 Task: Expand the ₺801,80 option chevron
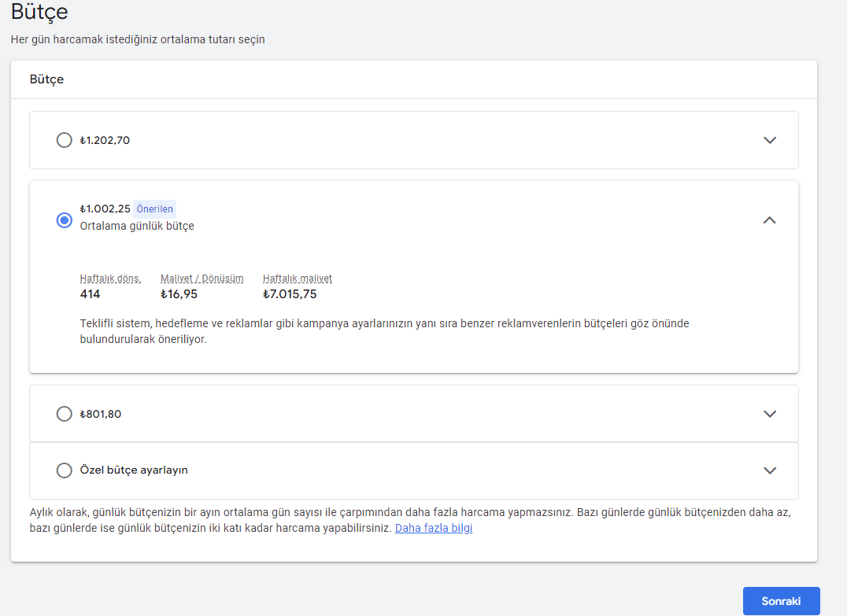(770, 414)
